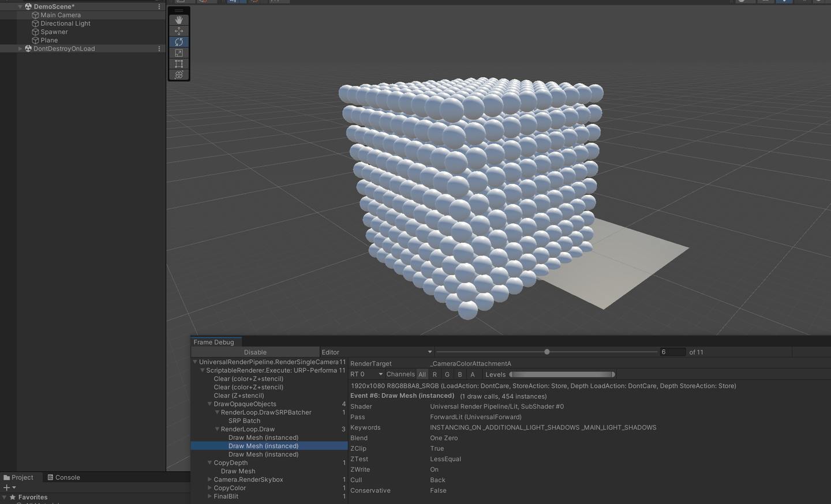The image size is (831, 504).
Task: Select the Scale tool
Action: [179, 52]
